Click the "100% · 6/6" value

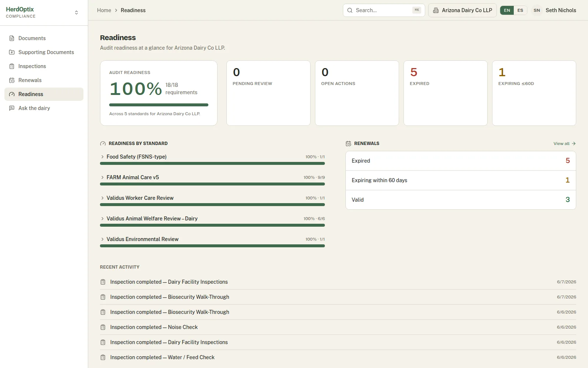click(314, 219)
